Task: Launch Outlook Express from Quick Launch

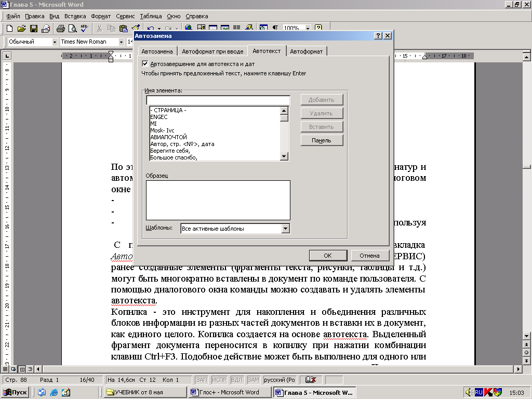Action: (x=42, y=392)
